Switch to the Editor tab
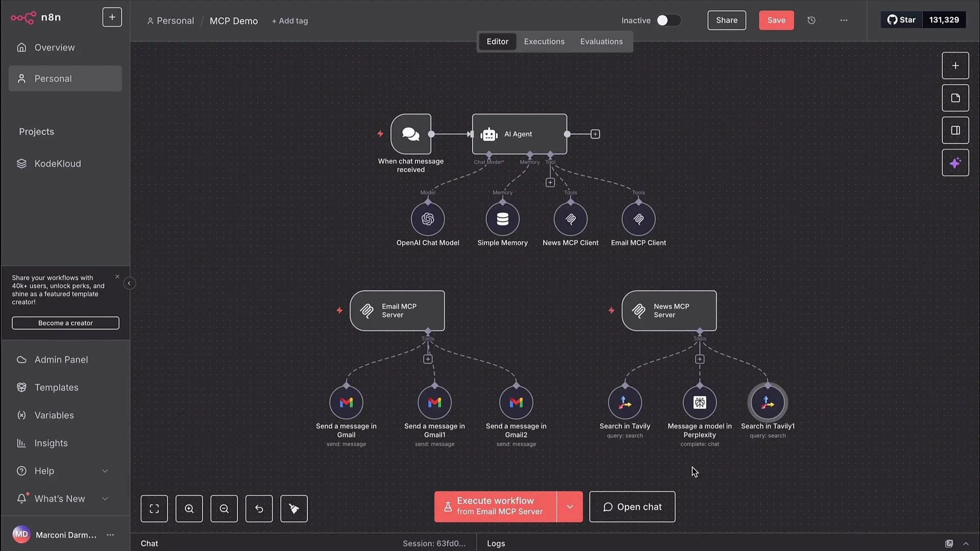Viewport: 980px width, 551px height. coord(497,41)
